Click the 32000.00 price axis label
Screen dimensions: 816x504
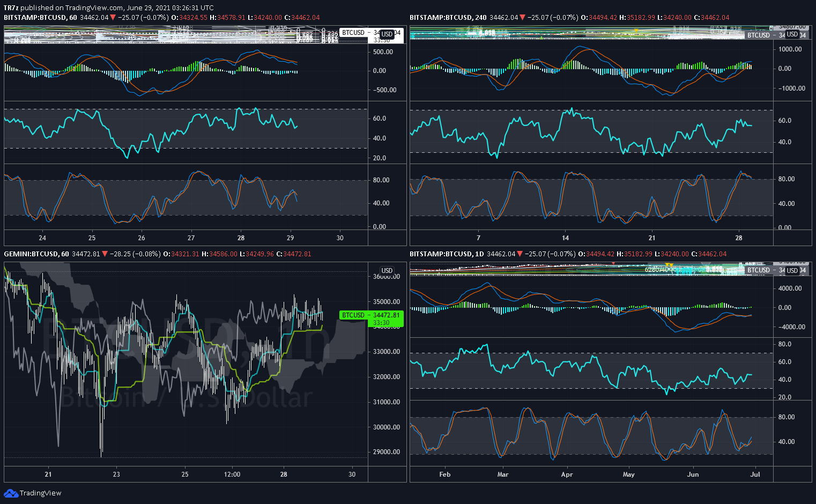point(387,377)
